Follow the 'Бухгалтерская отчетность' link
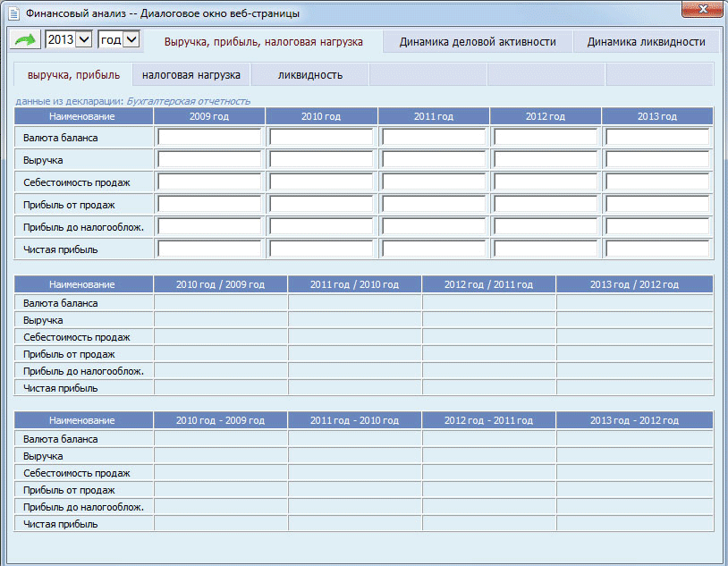728x566 pixels. point(189,101)
